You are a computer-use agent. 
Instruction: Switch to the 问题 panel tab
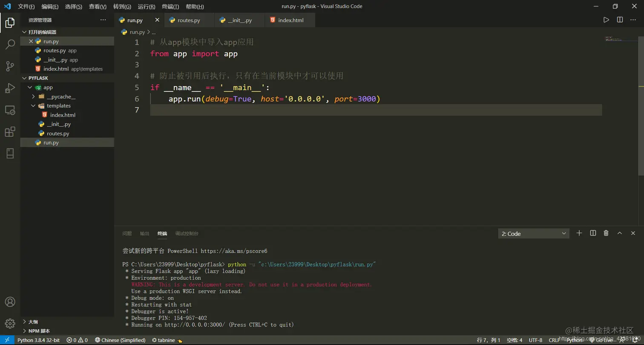tap(127, 234)
